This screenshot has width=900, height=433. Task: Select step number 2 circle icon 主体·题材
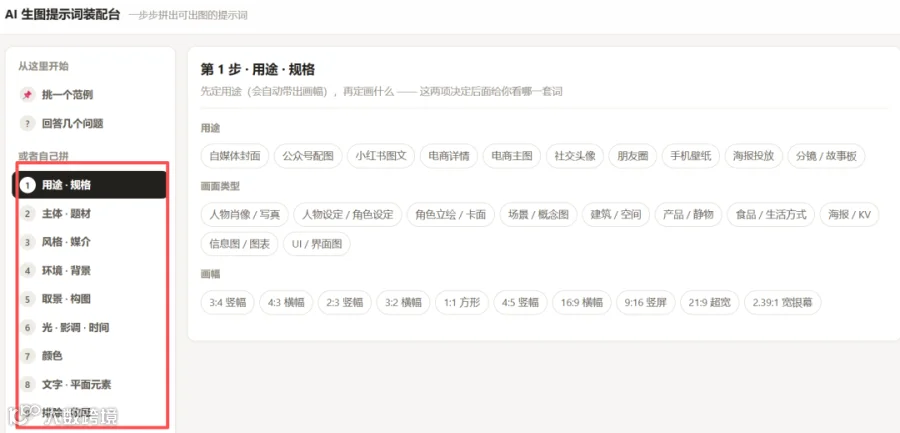(x=27, y=214)
